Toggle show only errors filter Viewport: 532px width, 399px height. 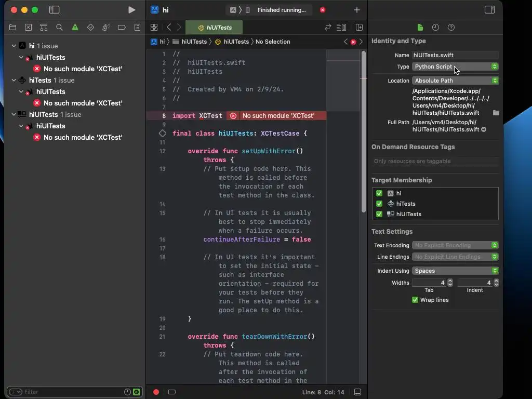137,392
